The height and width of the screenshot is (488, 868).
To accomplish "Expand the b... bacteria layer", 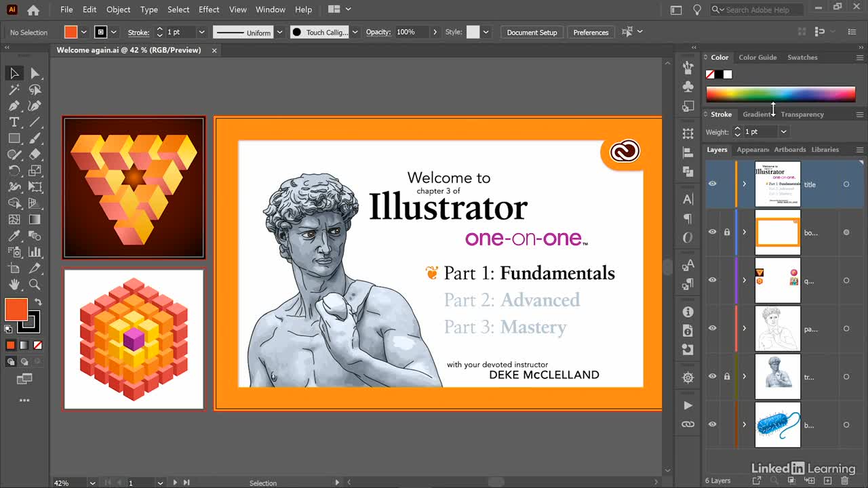I will point(744,424).
